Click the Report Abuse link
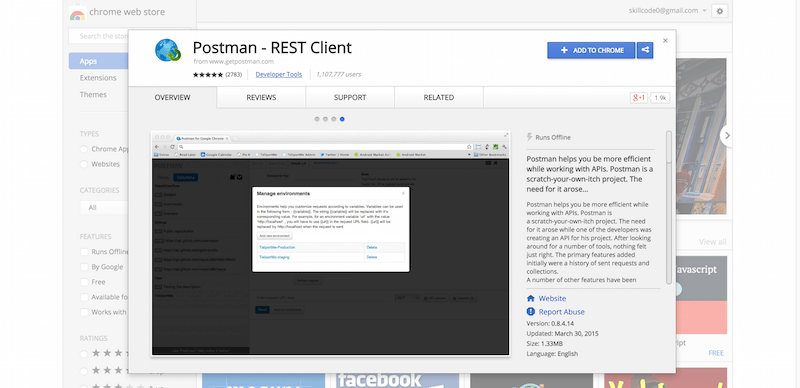 (x=562, y=311)
